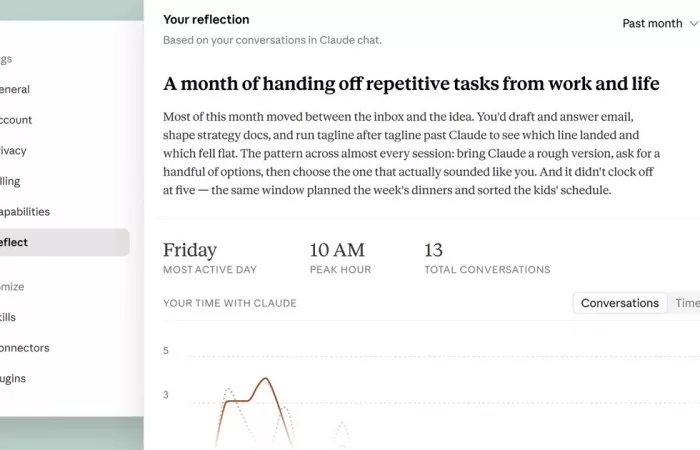Click the Friday most active day stat

[210, 258]
